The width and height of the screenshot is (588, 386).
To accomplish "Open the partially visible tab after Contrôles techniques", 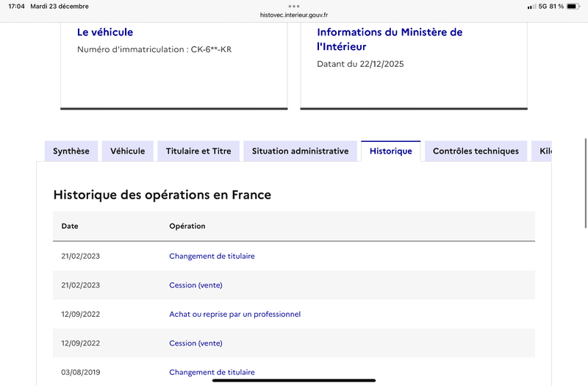I will click(542, 151).
